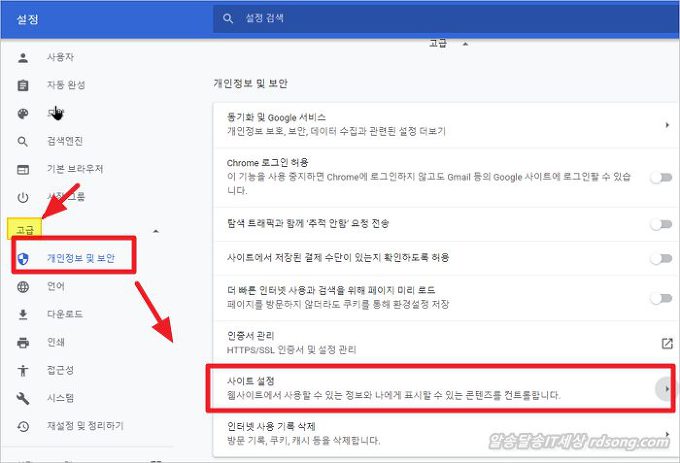Toggle the 결제 수단 확인하도록 허용 switch

pyautogui.click(x=661, y=258)
